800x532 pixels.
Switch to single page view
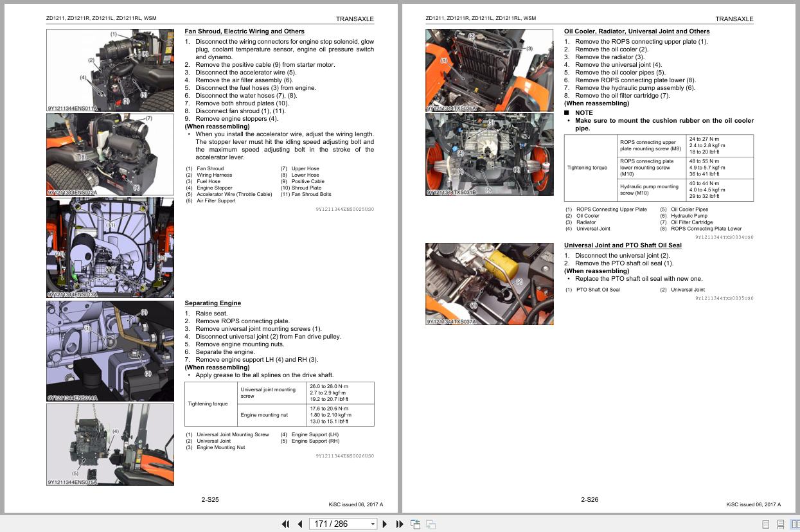[766, 524]
